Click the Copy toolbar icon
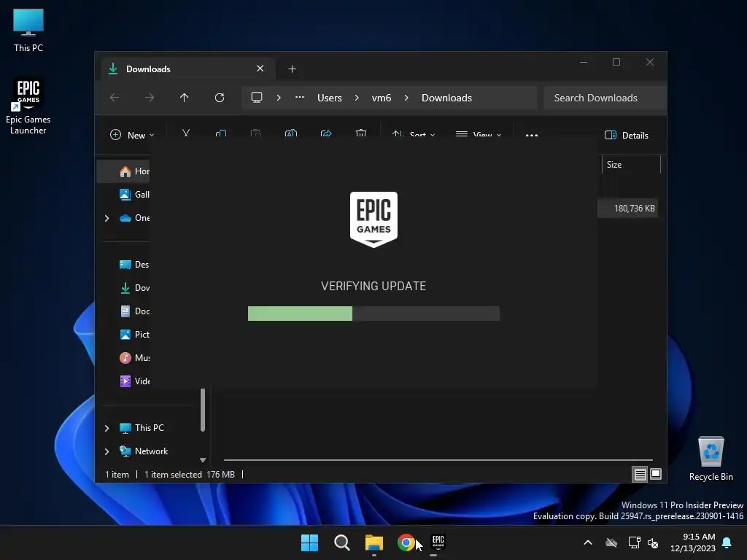This screenshot has width=747, height=560. click(x=221, y=134)
